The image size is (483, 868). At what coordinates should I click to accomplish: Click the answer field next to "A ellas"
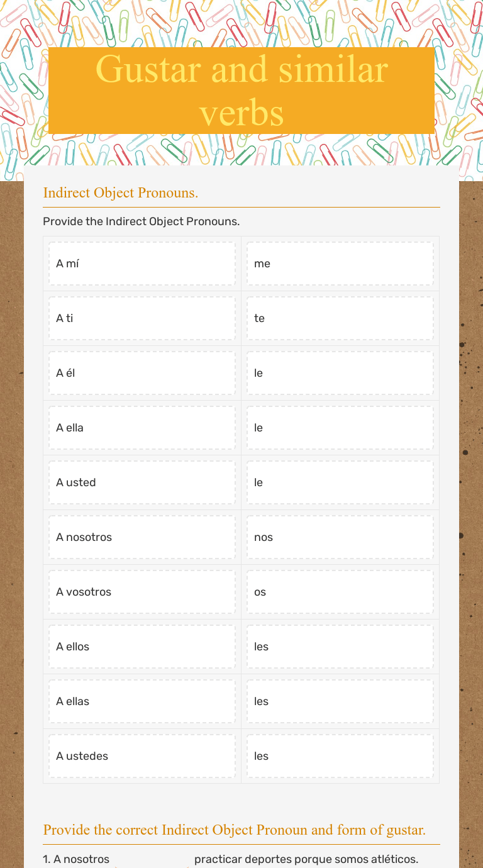(340, 701)
